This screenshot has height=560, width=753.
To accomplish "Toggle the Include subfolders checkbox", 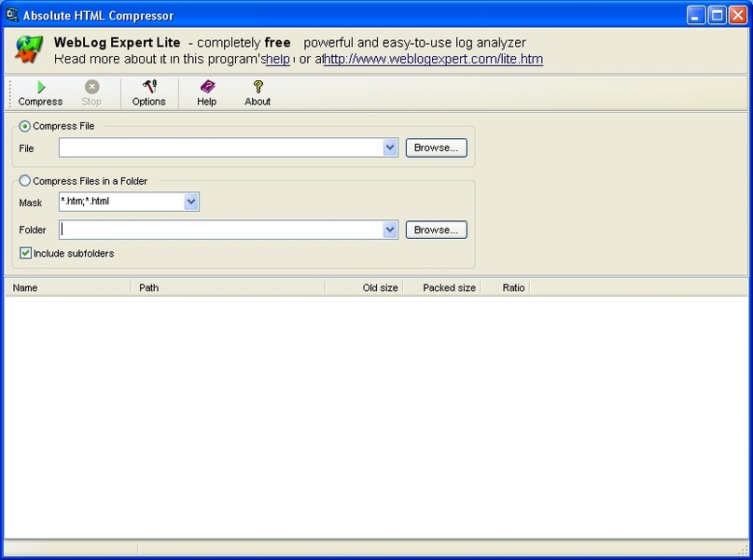I will 25,253.
